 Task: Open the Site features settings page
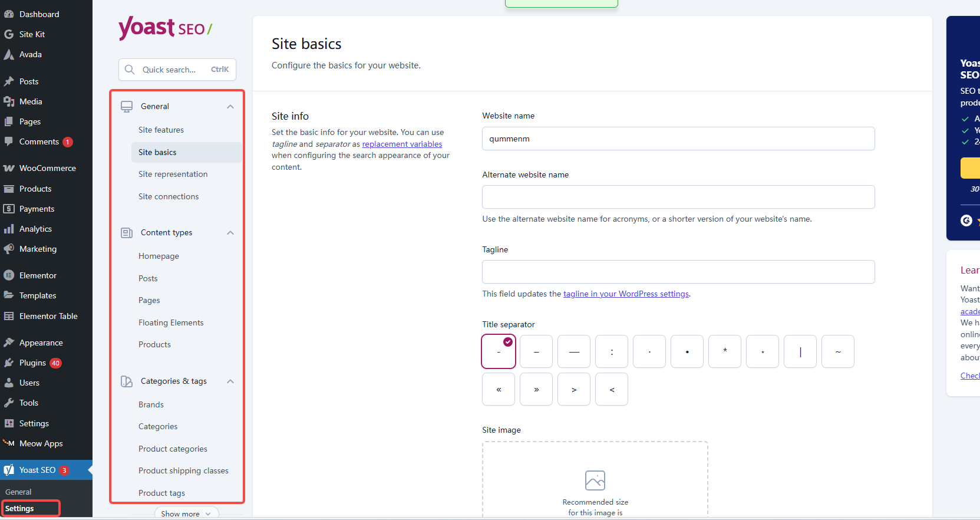(x=161, y=130)
